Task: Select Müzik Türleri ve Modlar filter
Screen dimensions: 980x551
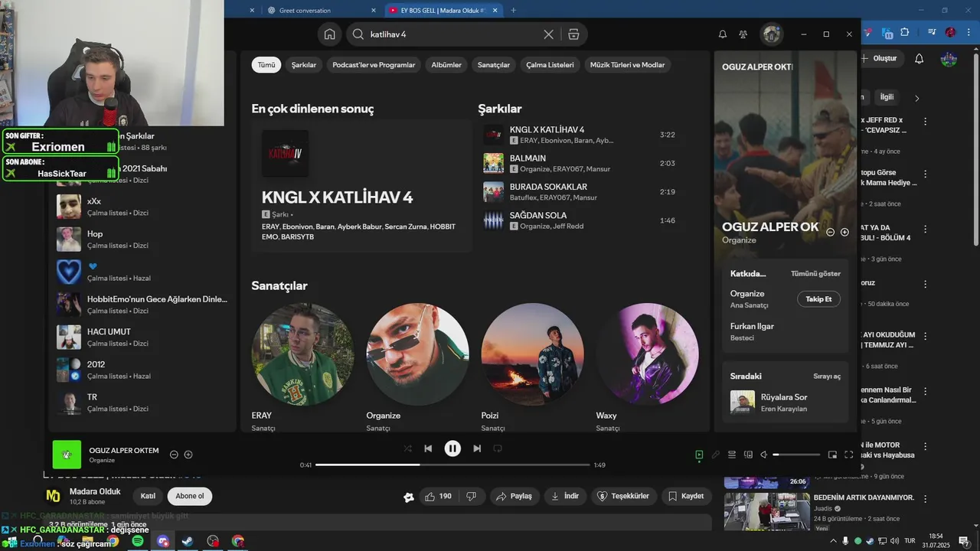Action: pos(627,65)
